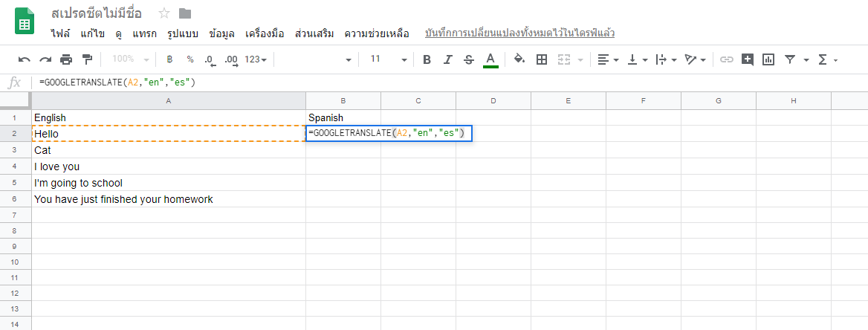Expand the filter views dropdown arrow

[806, 59]
